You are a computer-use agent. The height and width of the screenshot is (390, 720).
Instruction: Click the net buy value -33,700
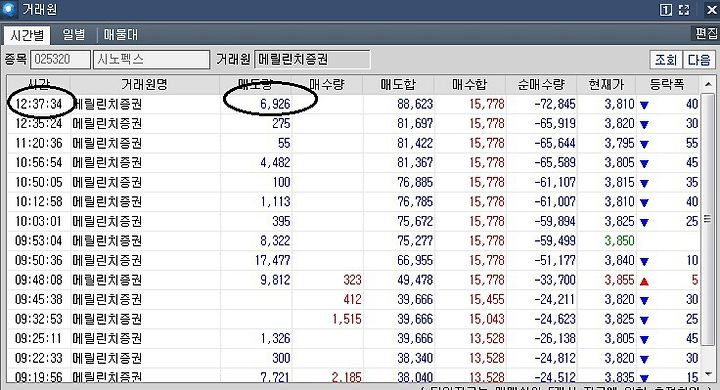point(555,280)
